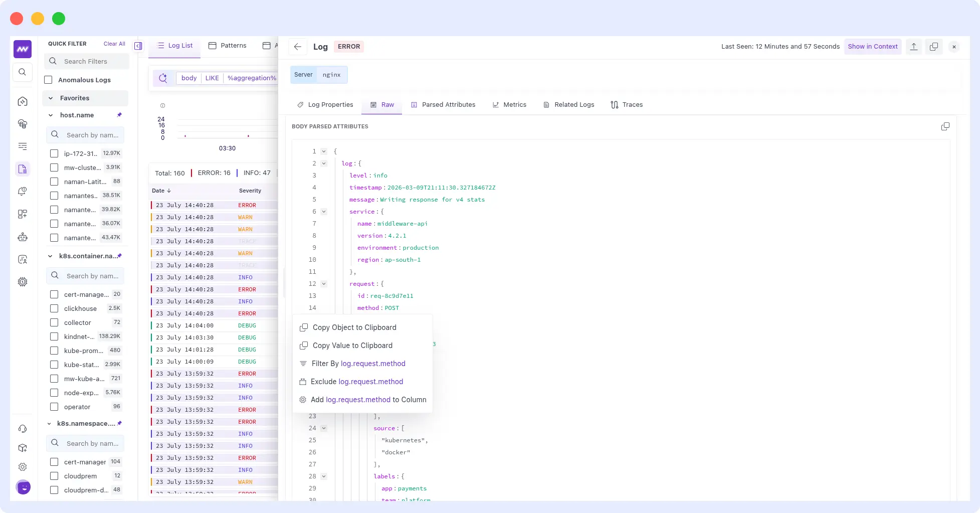980x513 pixels.
Task: Open the robot agent icon in sidebar
Action: pyautogui.click(x=23, y=237)
